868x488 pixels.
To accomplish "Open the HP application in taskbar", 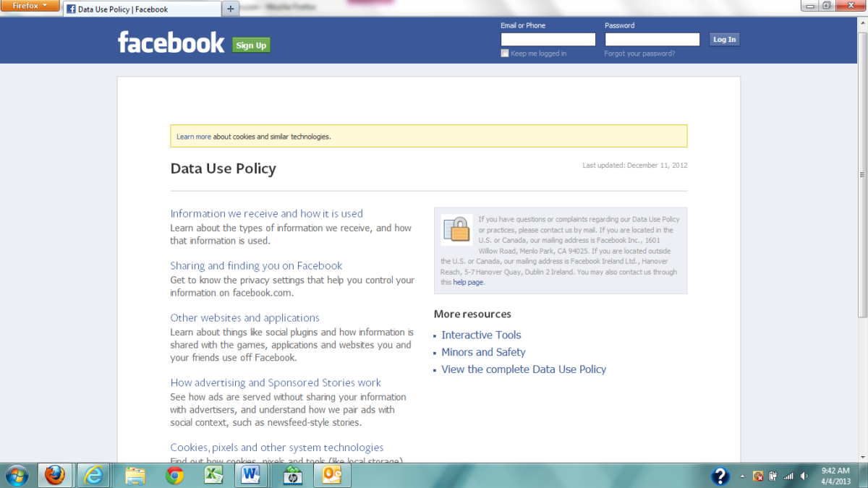I will (293, 475).
